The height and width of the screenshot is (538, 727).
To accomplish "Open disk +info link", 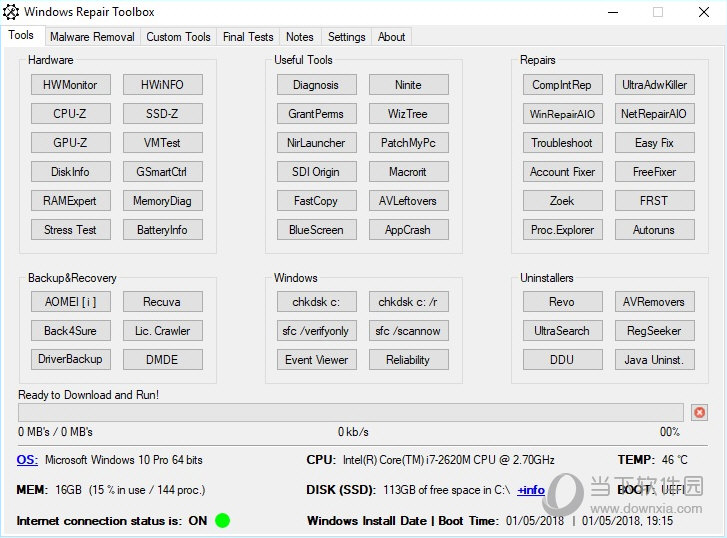I will tap(531, 490).
